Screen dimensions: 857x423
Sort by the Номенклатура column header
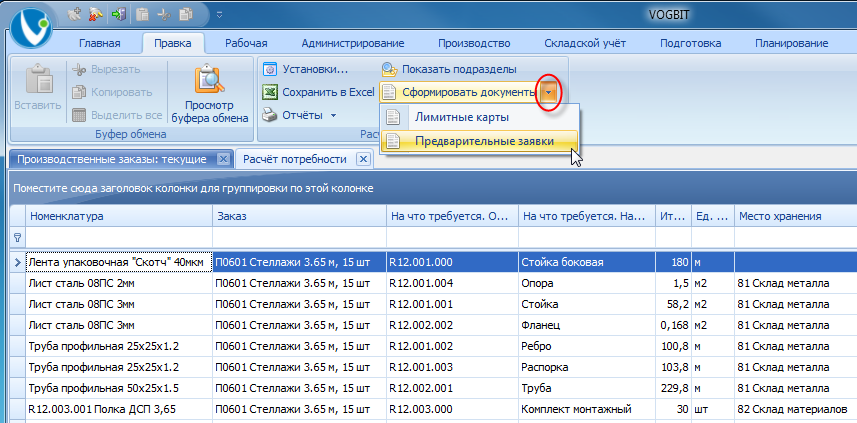[x=119, y=216]
